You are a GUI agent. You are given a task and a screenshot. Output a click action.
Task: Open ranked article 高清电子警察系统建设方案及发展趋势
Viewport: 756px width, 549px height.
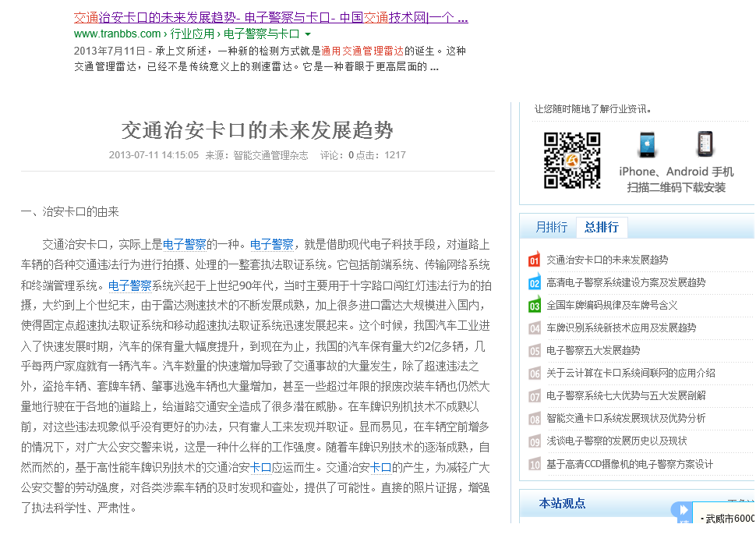click(x=626, y=282)
